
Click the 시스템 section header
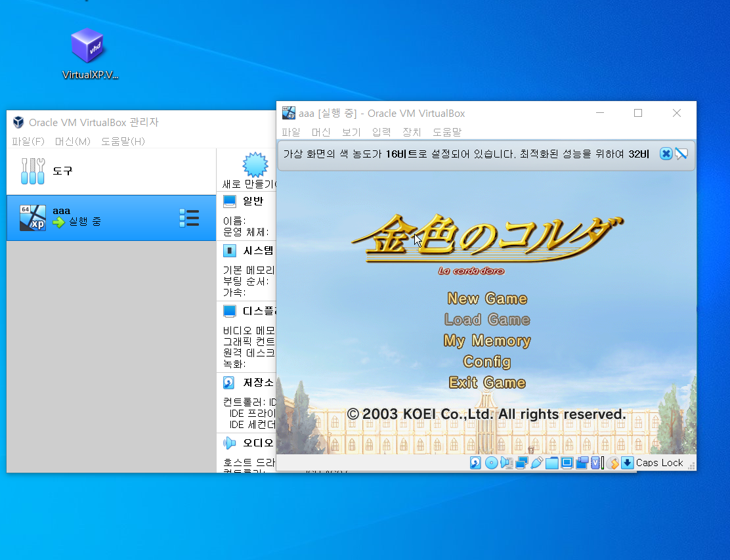(x=259, y=251)
